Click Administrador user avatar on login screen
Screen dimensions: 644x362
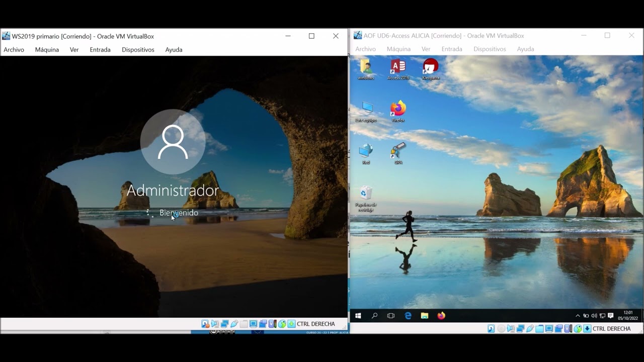173,142
